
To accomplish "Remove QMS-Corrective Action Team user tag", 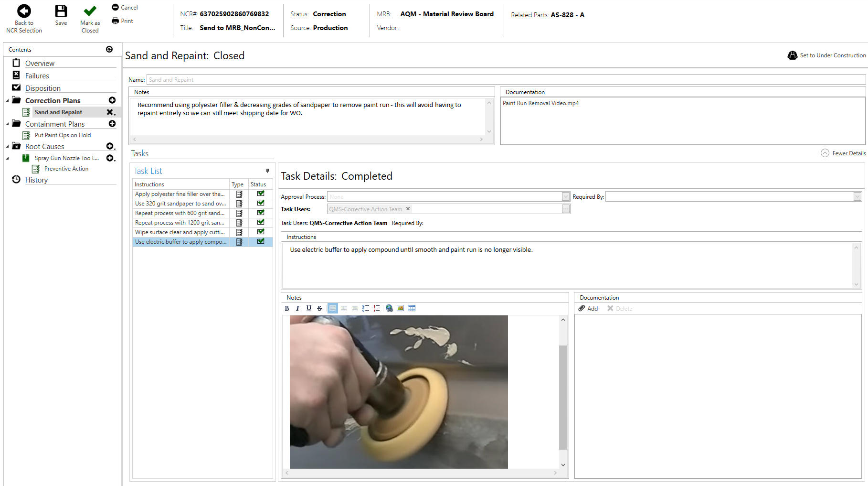I will (408, 209).
